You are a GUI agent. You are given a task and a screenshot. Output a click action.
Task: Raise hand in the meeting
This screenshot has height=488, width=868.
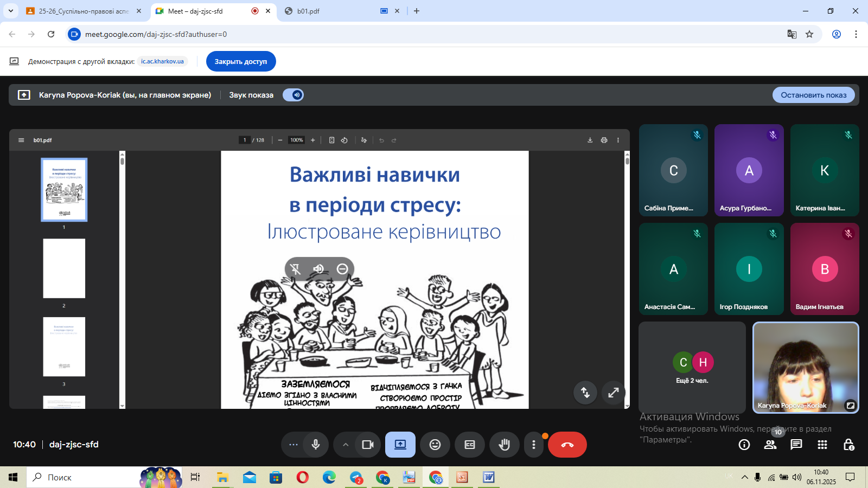[505, 445]
